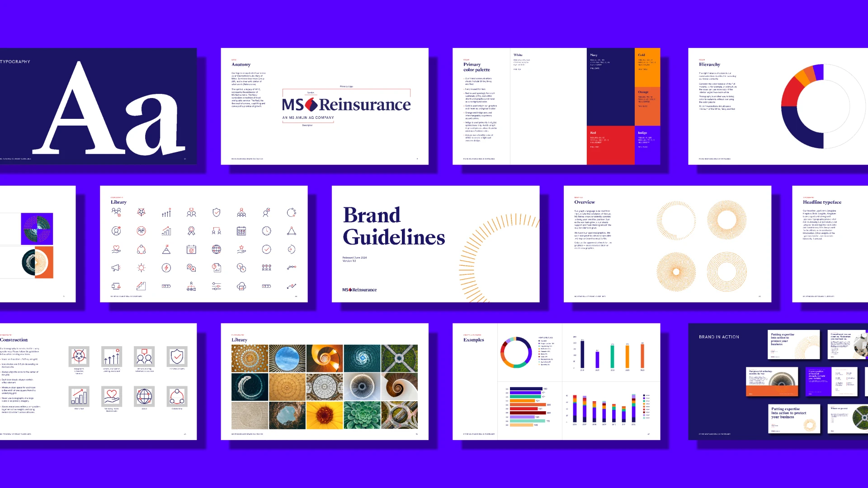Select the calendar with checkmark icon
Viewport: 868px width, 488px height.
(191, 249)
